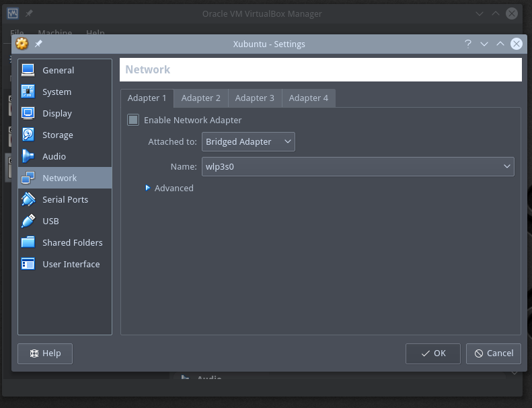Image resolution: width=532 pixels, height=408 pixels.
Task: Click the pin icon in Settings title bar
Action: 38,44
